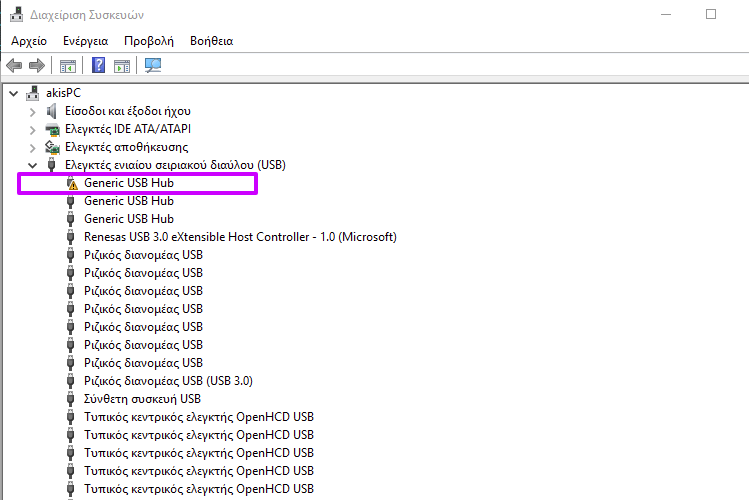This screenshot has width=749, height=500.
Task: Expand Ελεγκτές IDE ATA/ATAPI category
Action: 32,130
